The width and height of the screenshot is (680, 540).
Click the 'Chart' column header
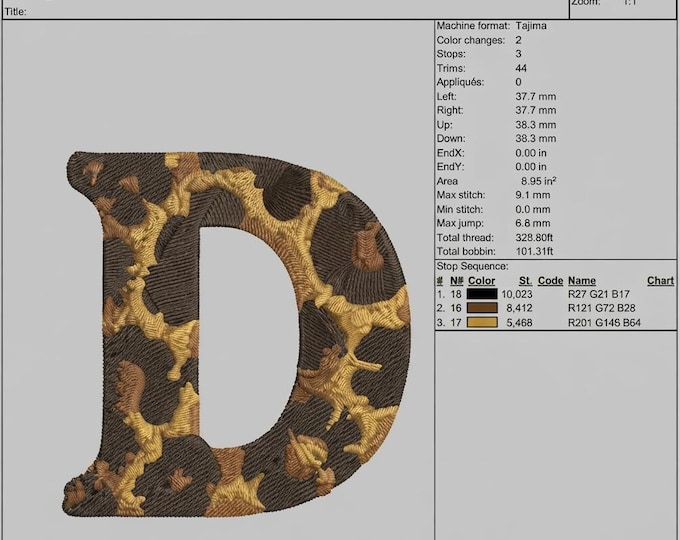[x=660, y=281]
